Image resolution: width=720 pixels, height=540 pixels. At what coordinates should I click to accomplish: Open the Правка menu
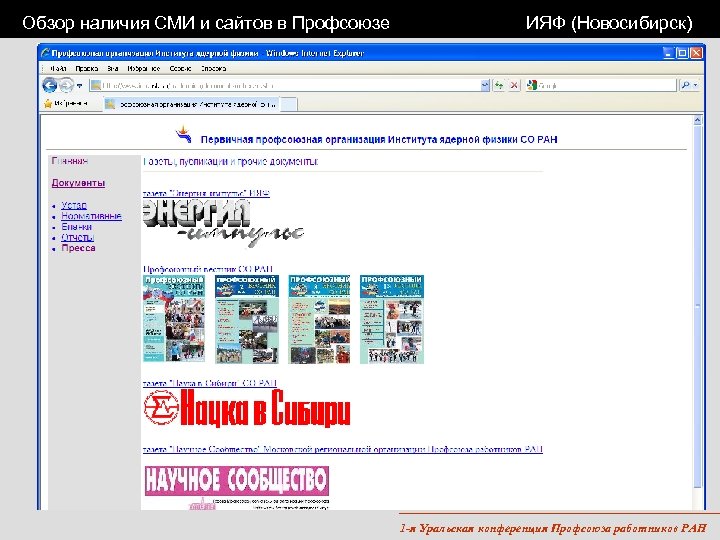(x=87, y=68)
